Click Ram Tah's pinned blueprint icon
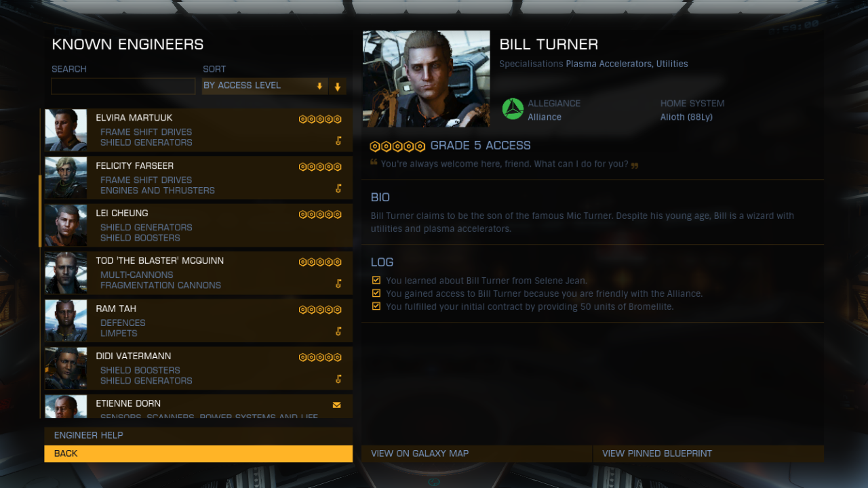Viewport: 868px width, 488px height. tap(338, 331)
